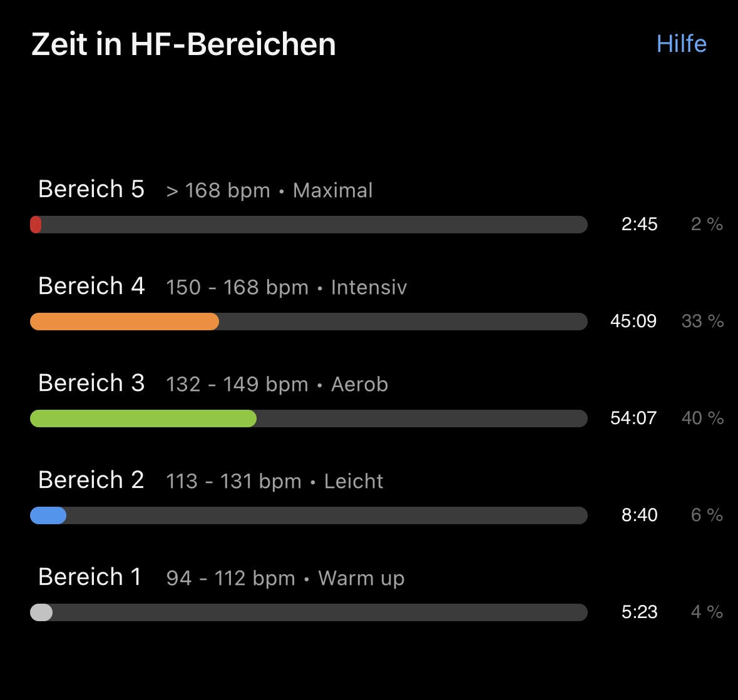Click the 94 - 112 bpm Warm up text
Viewport: 738px width, 700px height.
pyautogui.click(x=285, y=578)
